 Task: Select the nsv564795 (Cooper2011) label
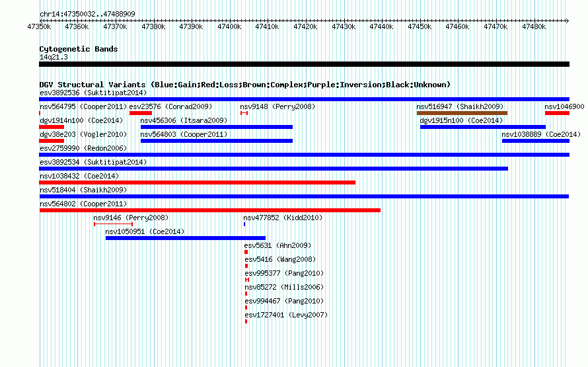click(83, 106)
